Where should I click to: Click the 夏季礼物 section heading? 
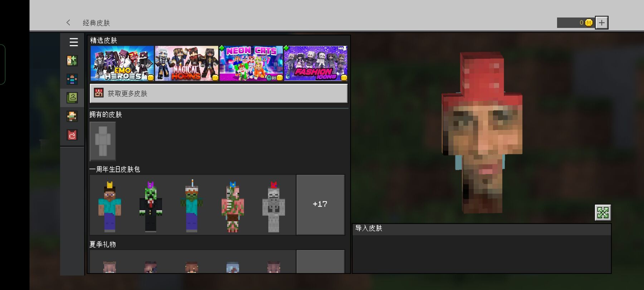pos(103,245)
